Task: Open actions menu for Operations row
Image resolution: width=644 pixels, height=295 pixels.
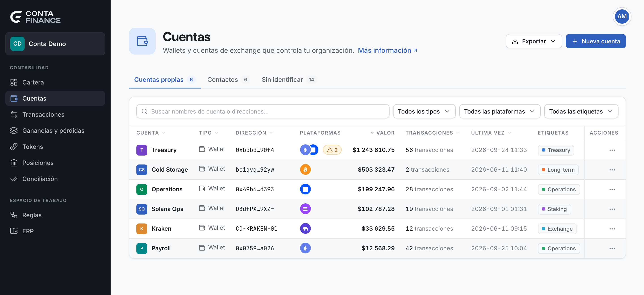Action: click(612, 190)
